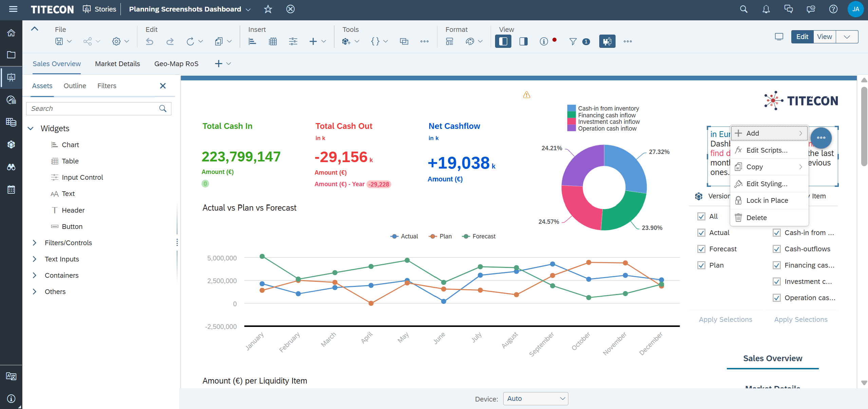Switch to View mode button

[x=824, y=37]
